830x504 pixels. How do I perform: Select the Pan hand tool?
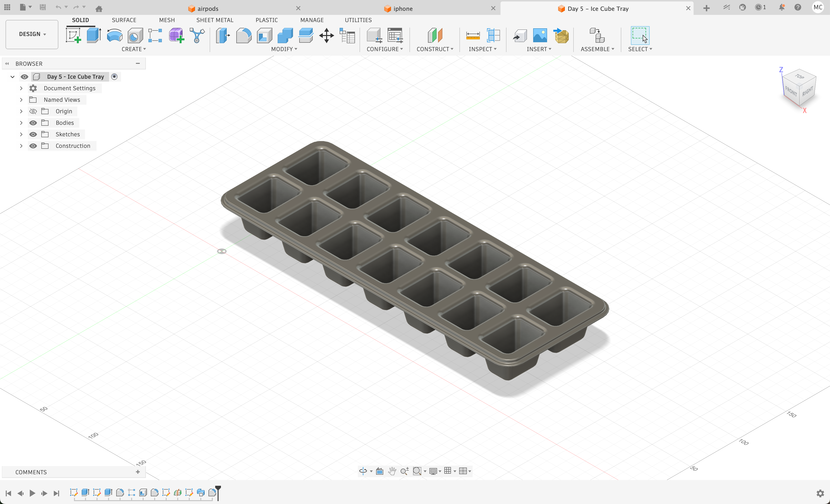(x=392, y=471)
